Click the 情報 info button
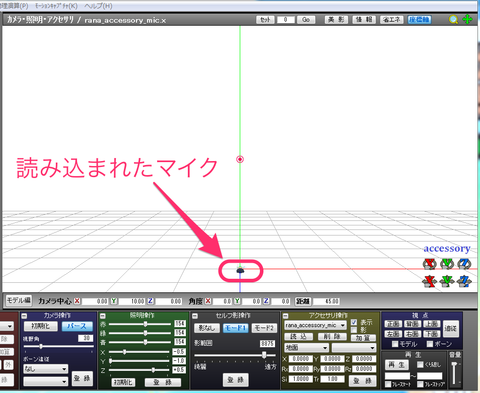The width and height of the screenshot is (480, 393). coord(364,20)
